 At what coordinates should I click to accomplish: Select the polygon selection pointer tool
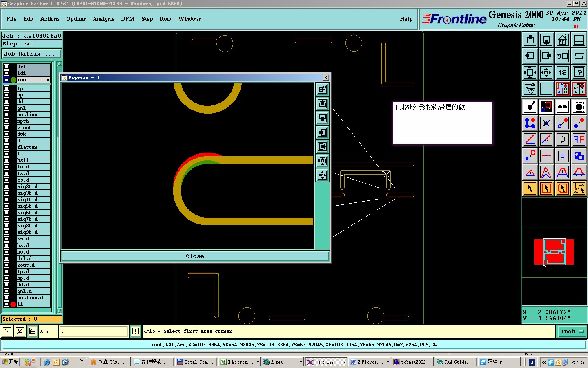click(563, 188)
